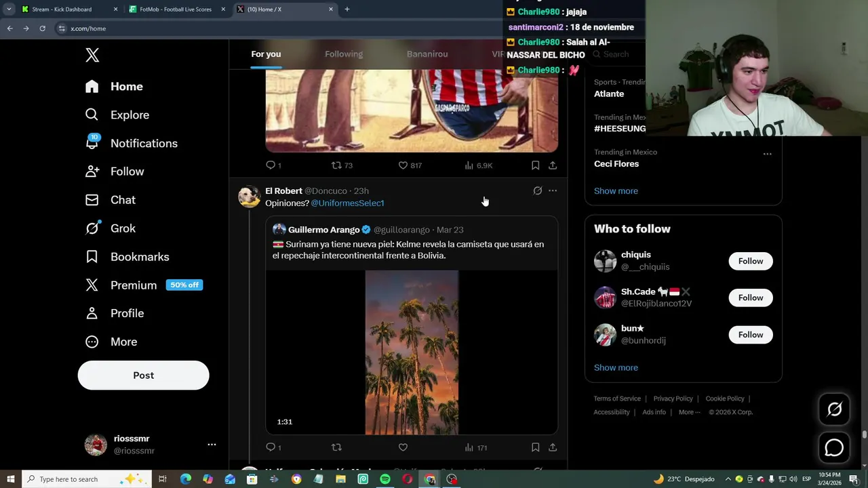Switch to FotMob Football Live Scores tab
This screenshot has height=488, width=868.
175,9
